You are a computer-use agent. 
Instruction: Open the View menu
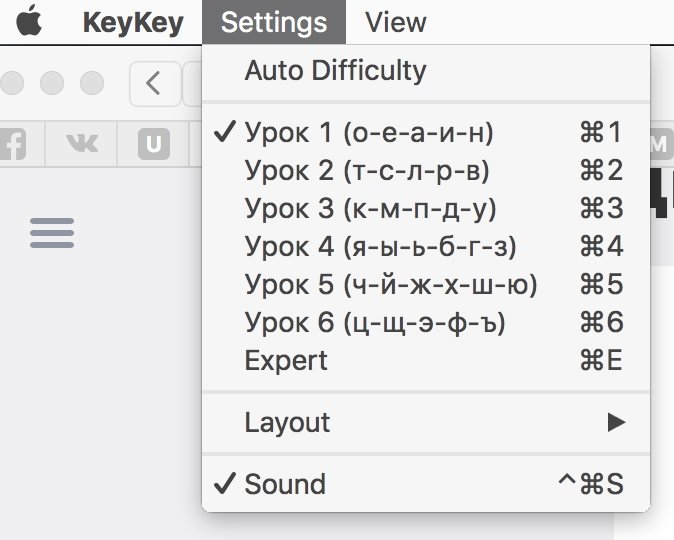[x=396, y=22]
